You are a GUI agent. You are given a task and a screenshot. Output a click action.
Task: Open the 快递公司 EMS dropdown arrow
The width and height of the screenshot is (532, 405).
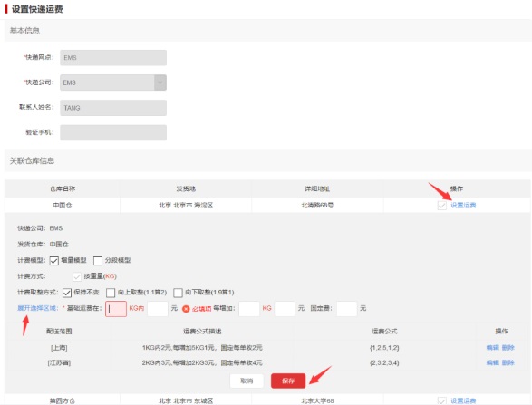coord(160,82)
